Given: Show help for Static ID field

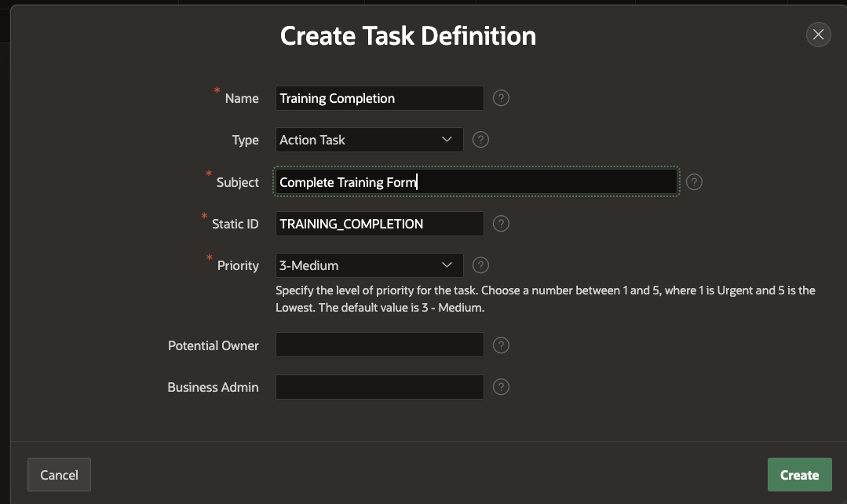Looking at the screenshot, I should 501,224.
